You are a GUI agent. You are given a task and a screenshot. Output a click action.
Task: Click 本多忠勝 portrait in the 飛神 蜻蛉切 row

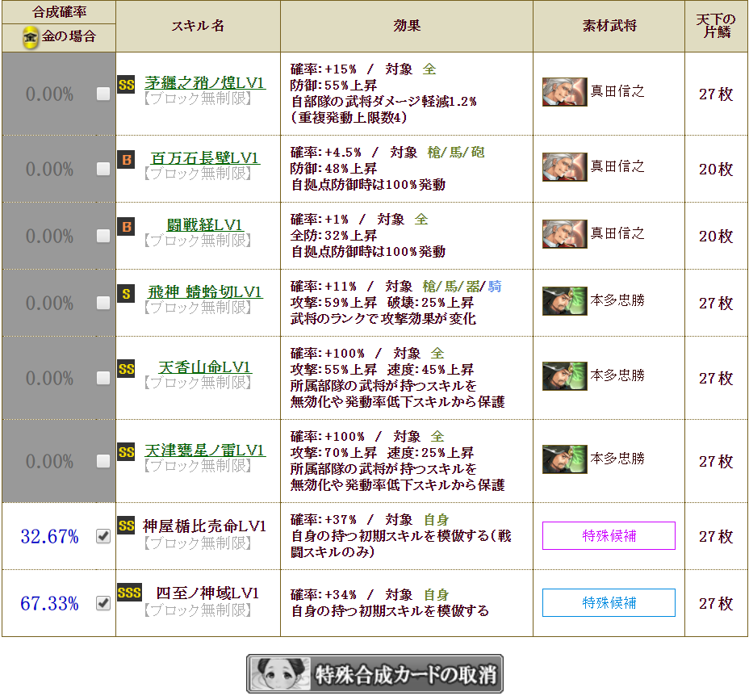point(565,301)
